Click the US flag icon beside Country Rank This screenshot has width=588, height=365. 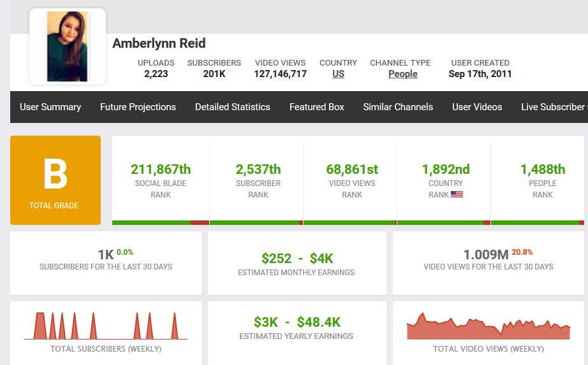coord(457,194)
